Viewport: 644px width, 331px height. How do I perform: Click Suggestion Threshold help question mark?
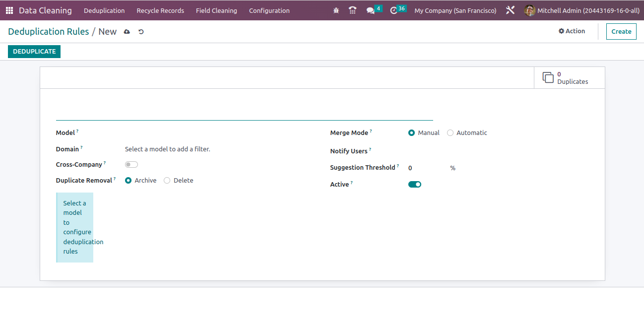398,166
